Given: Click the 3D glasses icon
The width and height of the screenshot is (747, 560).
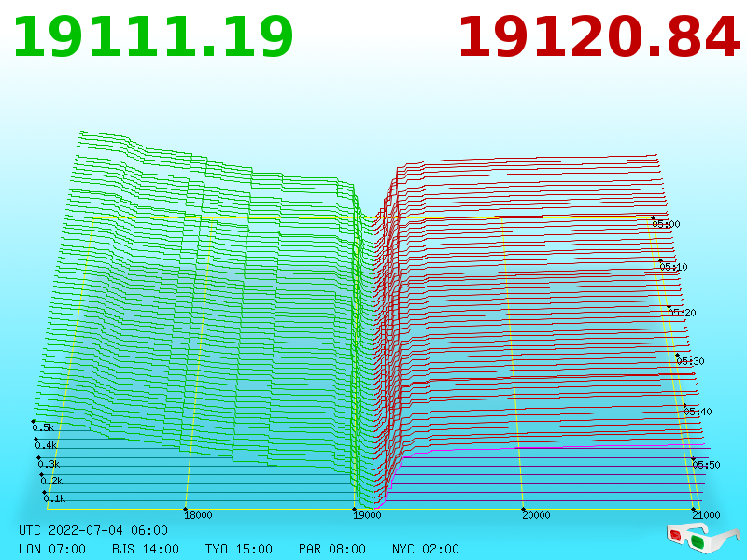Looking at the screenshot, I should [702, 537].
